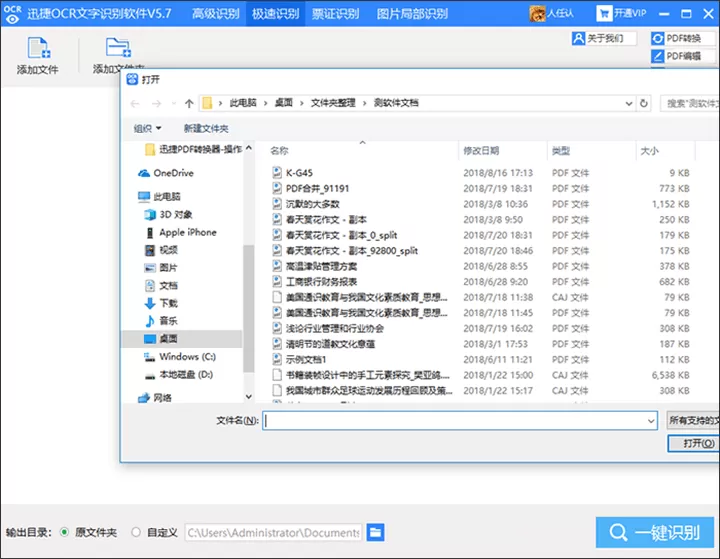Screen dimensions: 720x559
Task: Select the 沉默的大多数 file
Action: 306,204
